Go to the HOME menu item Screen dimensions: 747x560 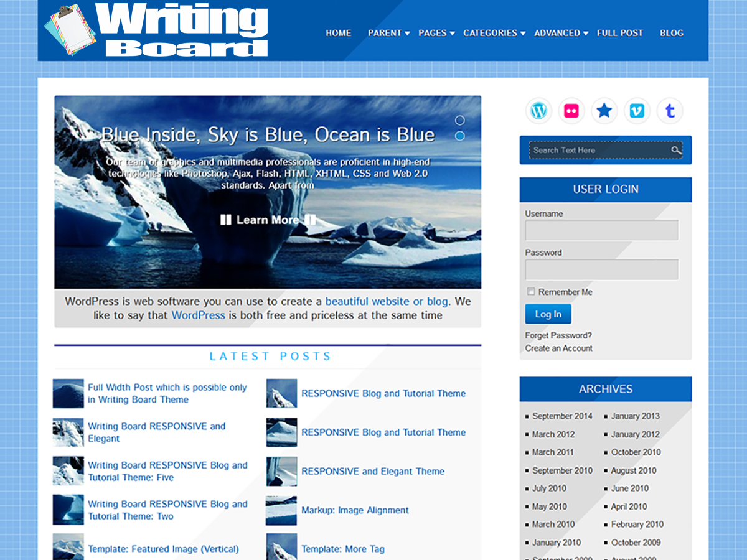338,33
